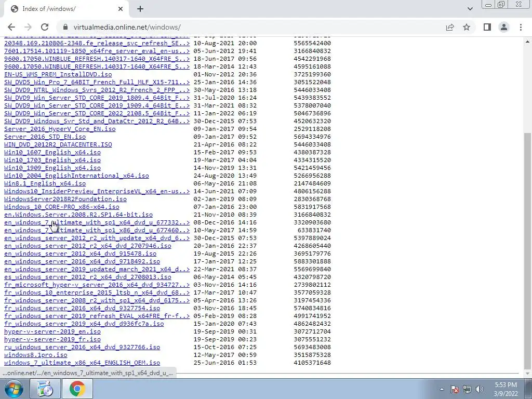532x399 pixels.
Task: Open the tab search dropdown chevron
Action: pos(470,9)
